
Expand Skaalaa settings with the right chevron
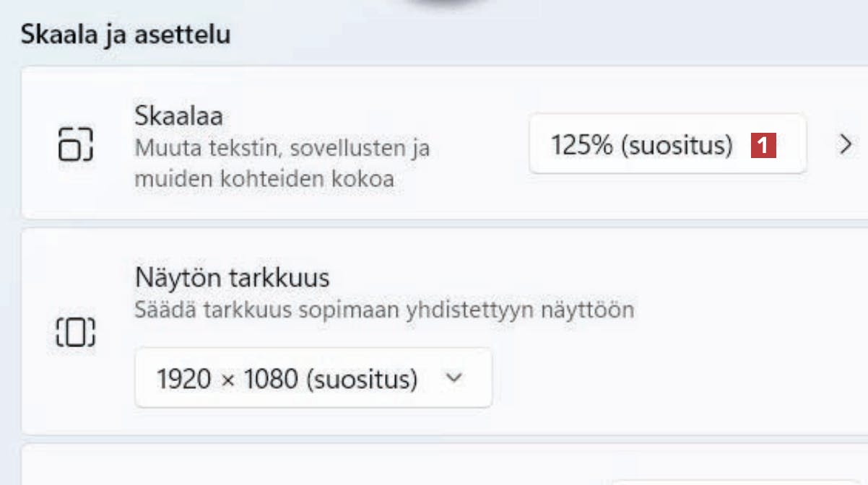[846, 144]
